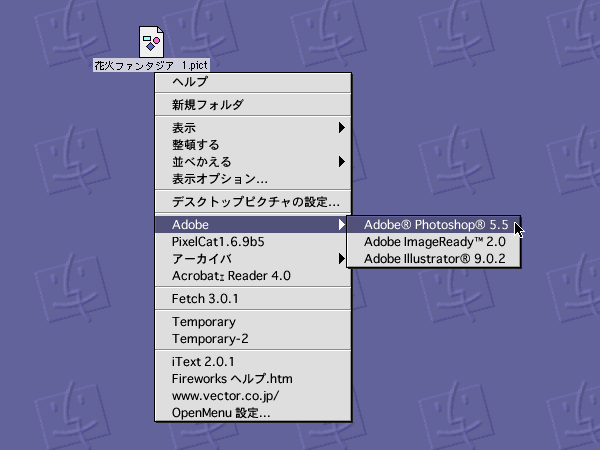Open with Adobe Illustrator 9.0.2
Viewport: 600px width, 450px height.
[434, 259]
